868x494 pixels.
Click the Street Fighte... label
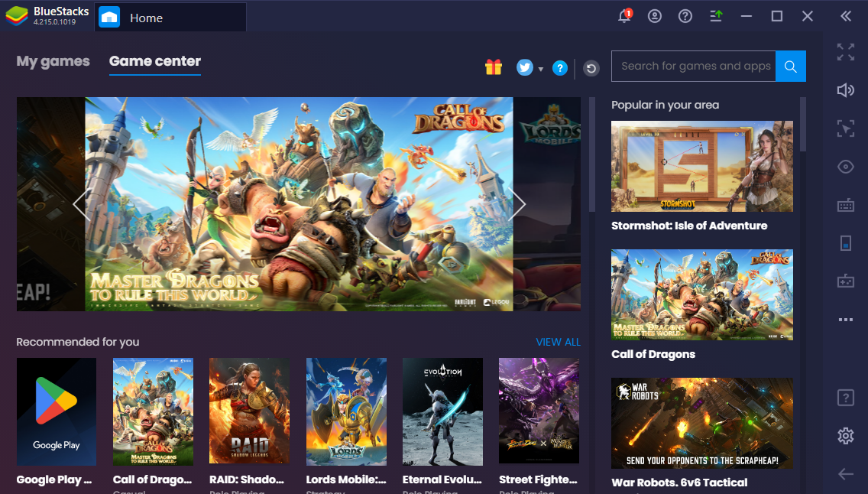click(538, 480)
